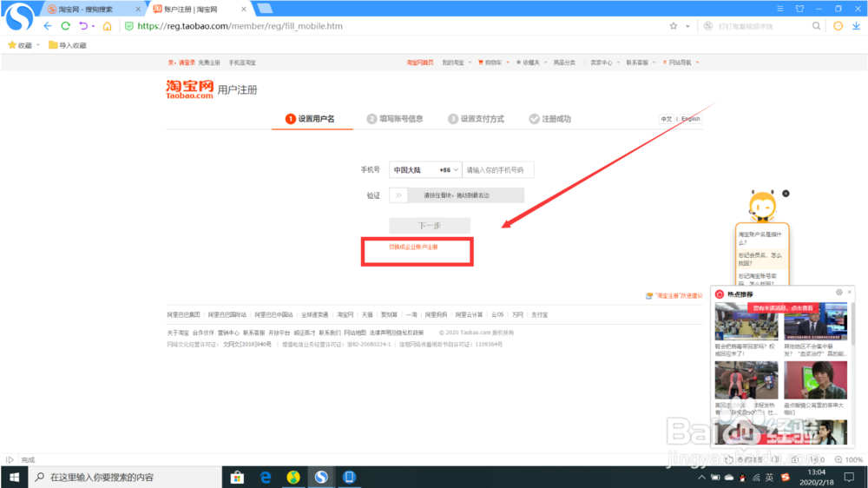The width and height of the screenshot is (868, 488).
Task: Select step 1 设置用户名 tab
Action: tap(311, 119)
